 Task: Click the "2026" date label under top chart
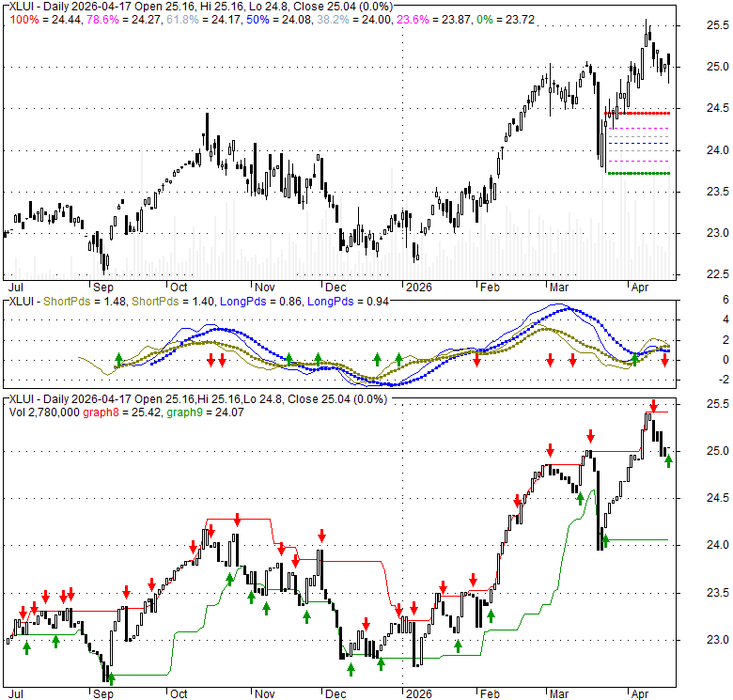(419, 287)
